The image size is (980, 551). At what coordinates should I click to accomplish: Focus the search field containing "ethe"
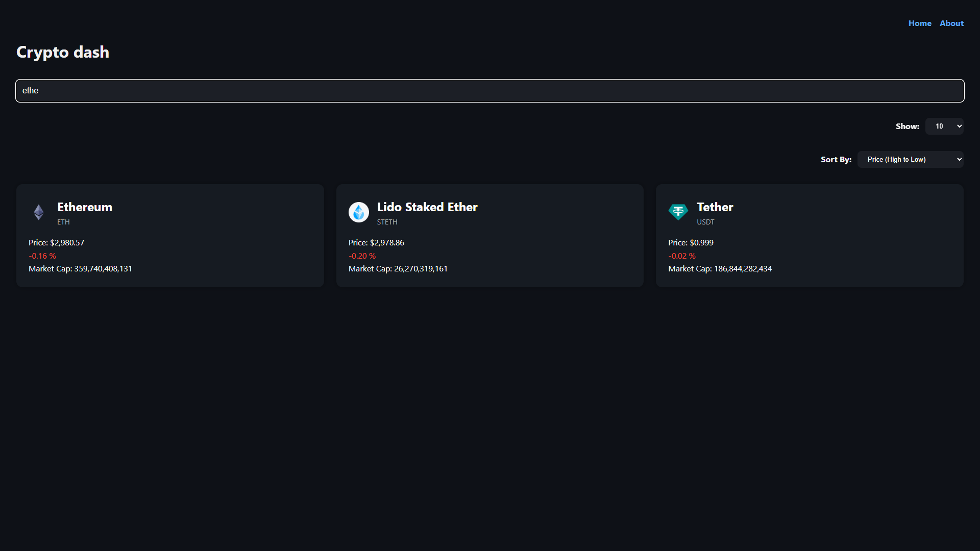tap(489, 91)
